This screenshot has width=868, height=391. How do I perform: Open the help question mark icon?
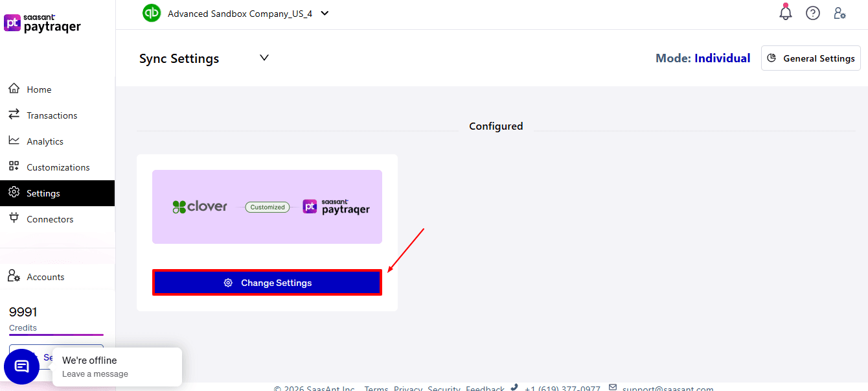coord(813,13)
